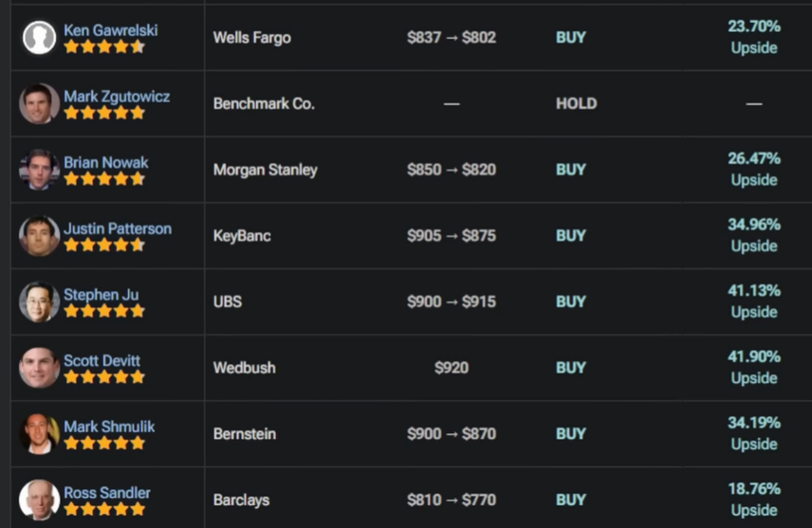Click the BUY rating in Wells Fargo row
This screenshot has height=528, width=812.
coord(571,37)
